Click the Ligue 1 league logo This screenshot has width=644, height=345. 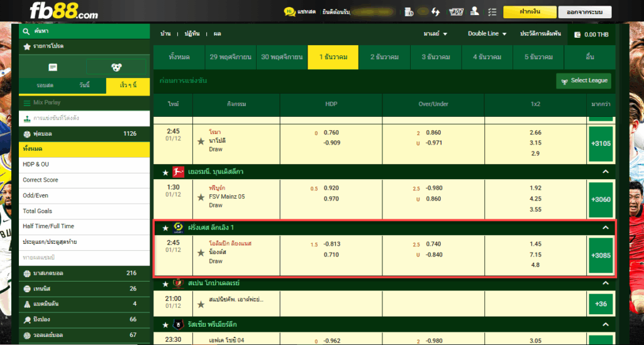(178, 227)
